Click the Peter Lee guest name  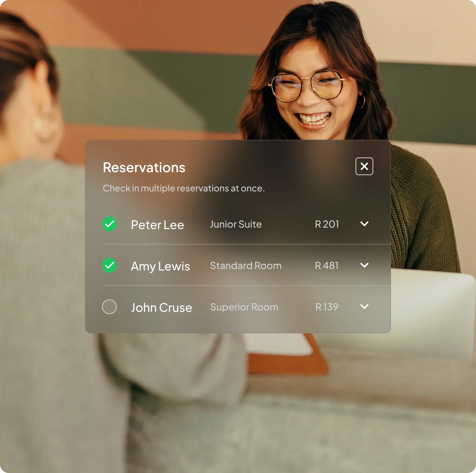[x=157, y=225]
